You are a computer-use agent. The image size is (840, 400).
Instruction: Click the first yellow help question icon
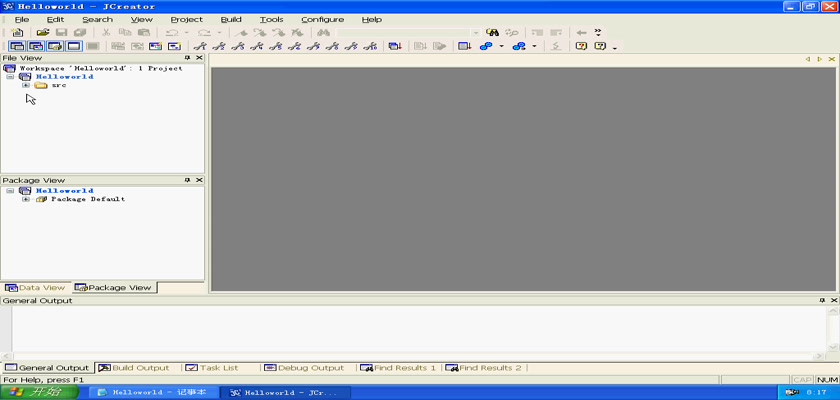[581, 47]
